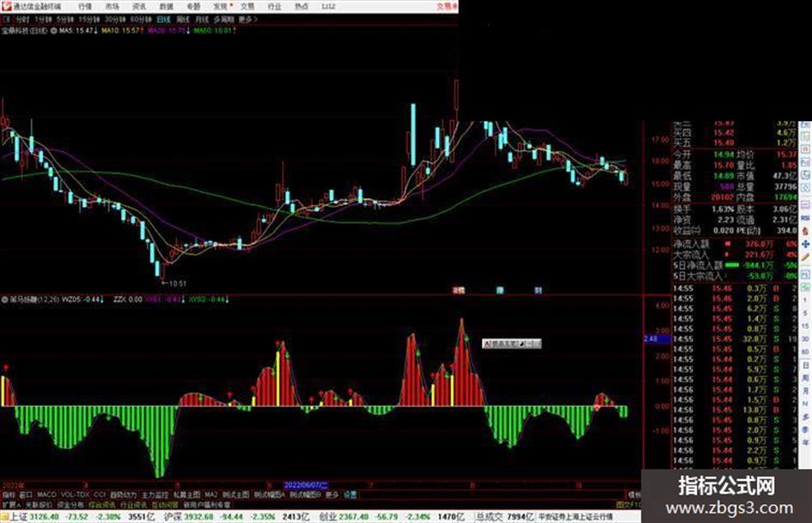This screenshot has width=812, height=523.
Task: Open the 新用户福利专享 link
Action: point(206,504)
